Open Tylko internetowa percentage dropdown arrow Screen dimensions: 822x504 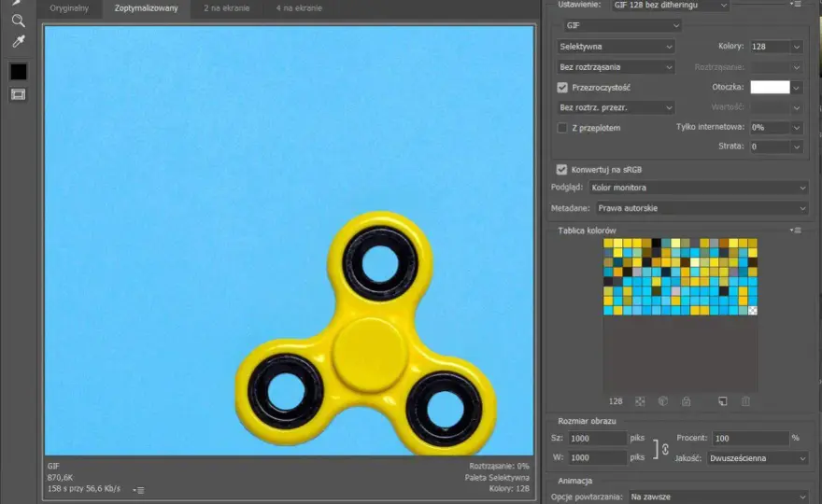tap(796, 127)
